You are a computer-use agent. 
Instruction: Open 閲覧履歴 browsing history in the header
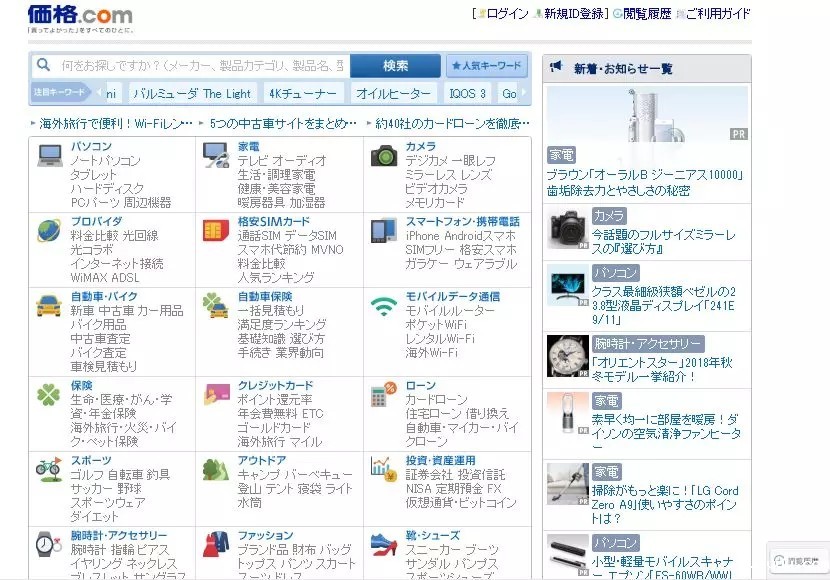click(648, 14)
